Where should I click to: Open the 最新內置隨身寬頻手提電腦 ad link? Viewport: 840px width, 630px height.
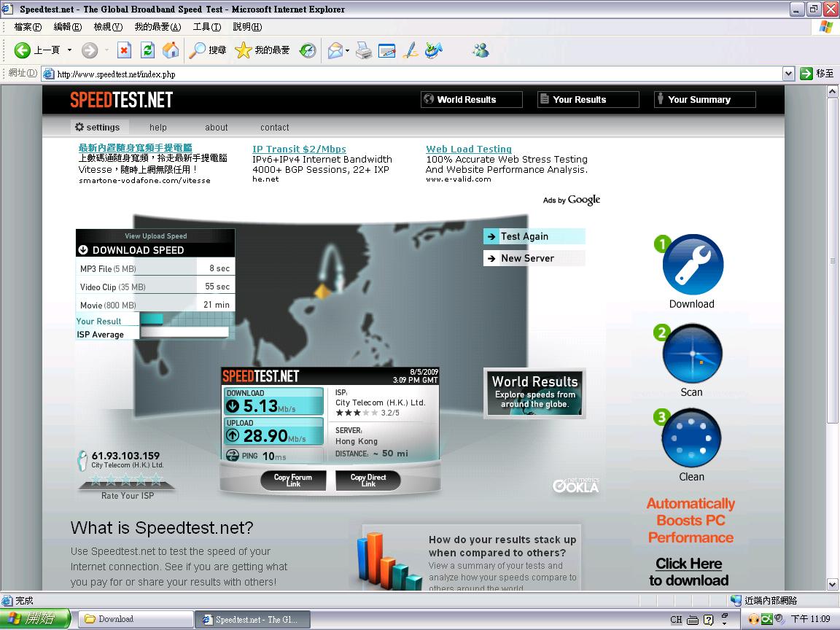pos(135,147)
